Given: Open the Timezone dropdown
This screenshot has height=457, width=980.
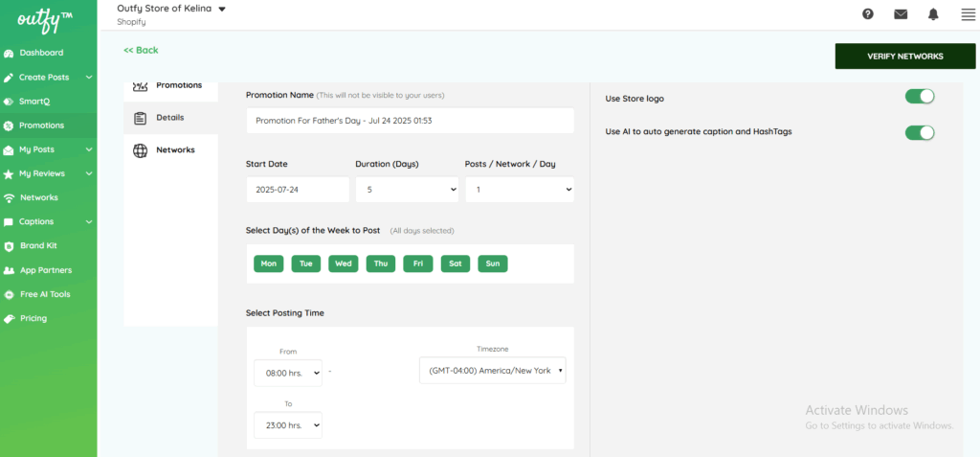Looking at the screenshot, I should [492, 371].
